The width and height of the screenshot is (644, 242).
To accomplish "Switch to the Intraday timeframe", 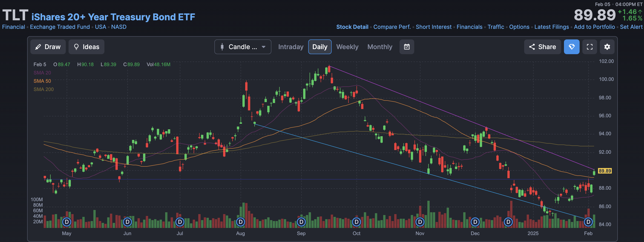I will coord(291,47).
